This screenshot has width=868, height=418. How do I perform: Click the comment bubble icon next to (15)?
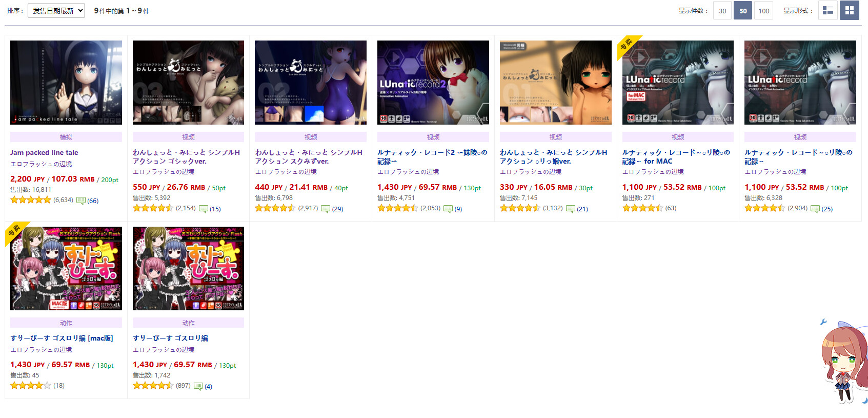pyautogui.click(x=203, y=209)
